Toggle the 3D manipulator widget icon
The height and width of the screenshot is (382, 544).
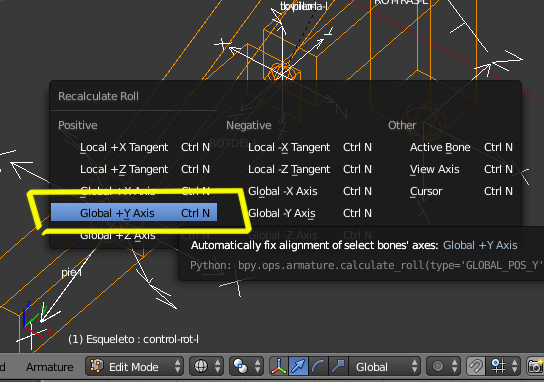pos(279,366)
